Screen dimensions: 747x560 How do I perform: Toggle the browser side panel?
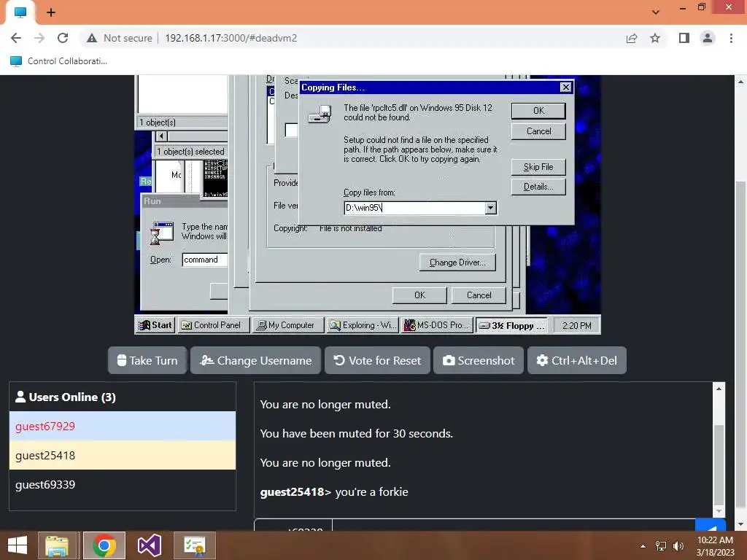(684, 38)
